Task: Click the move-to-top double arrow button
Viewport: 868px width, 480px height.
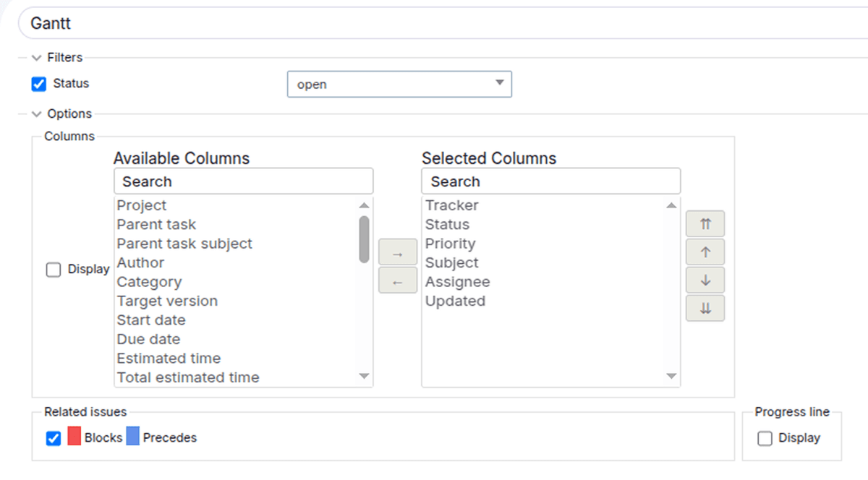Action: click(705, 223)
